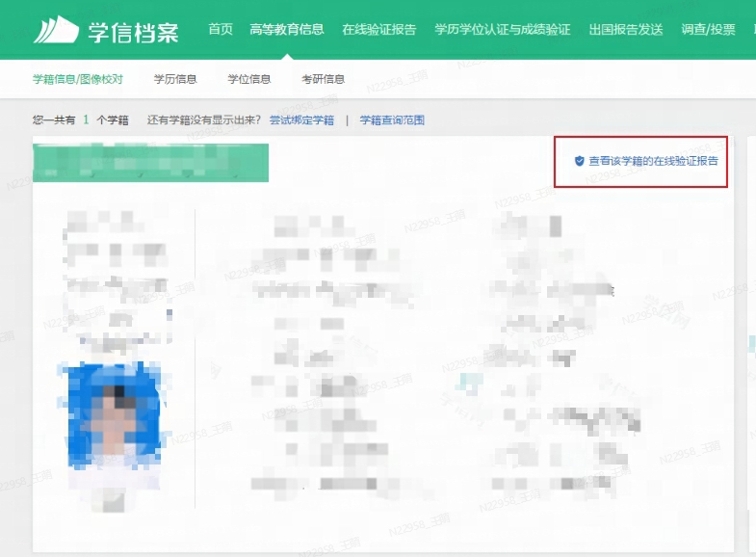Viewport: 756px width, 557px height.
Task: Click the 出国报告发送 navigation item
Action: (626, 29)
